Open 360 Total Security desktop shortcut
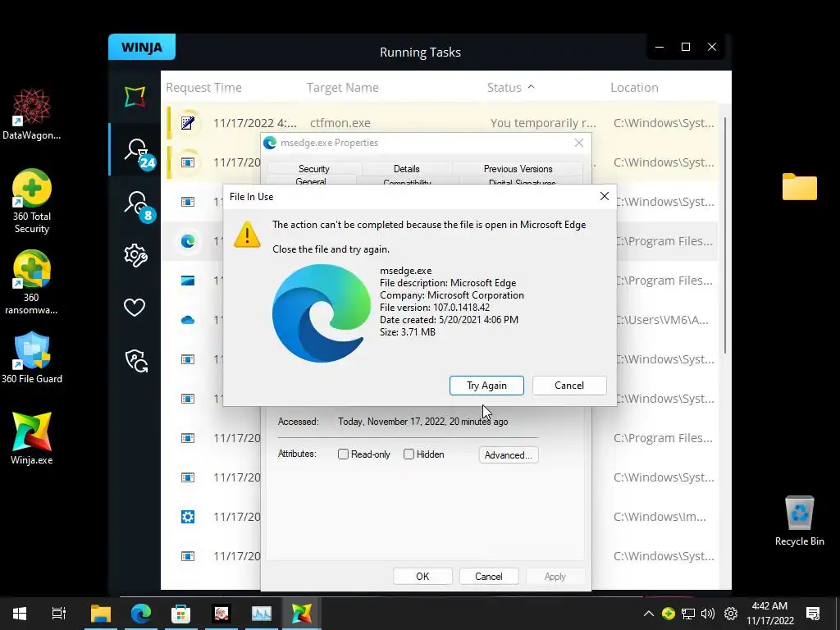 pyautogui.click(x=32, y=202)
